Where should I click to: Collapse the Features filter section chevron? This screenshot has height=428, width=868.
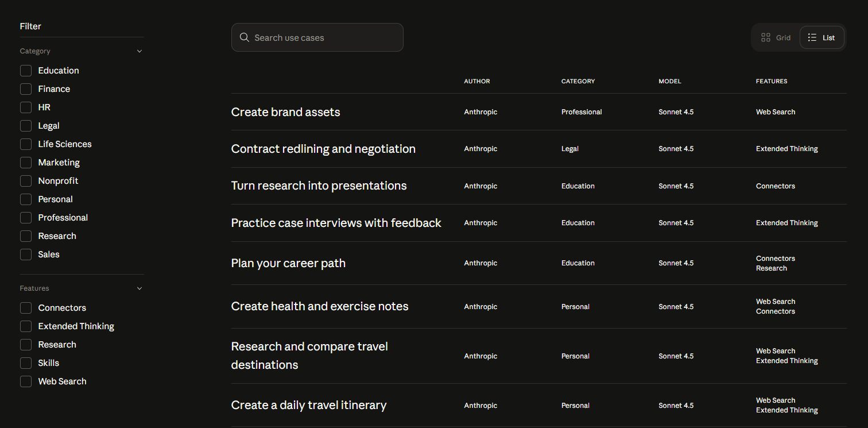[139, 288]
